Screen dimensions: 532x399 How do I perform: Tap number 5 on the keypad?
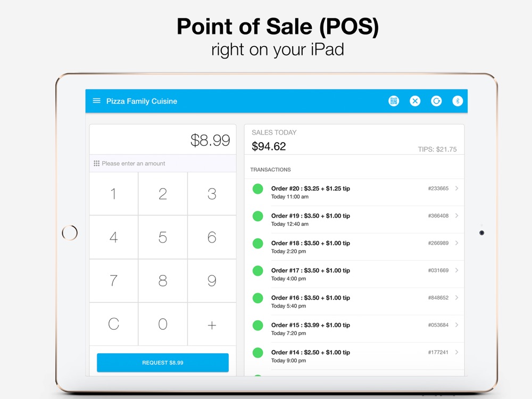pos(163,237)
